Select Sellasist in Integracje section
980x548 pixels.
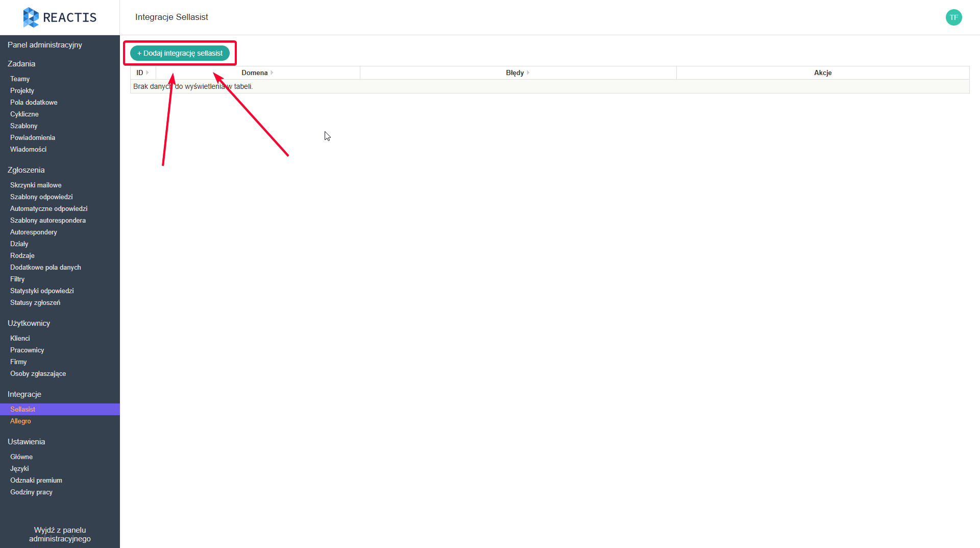22,409
